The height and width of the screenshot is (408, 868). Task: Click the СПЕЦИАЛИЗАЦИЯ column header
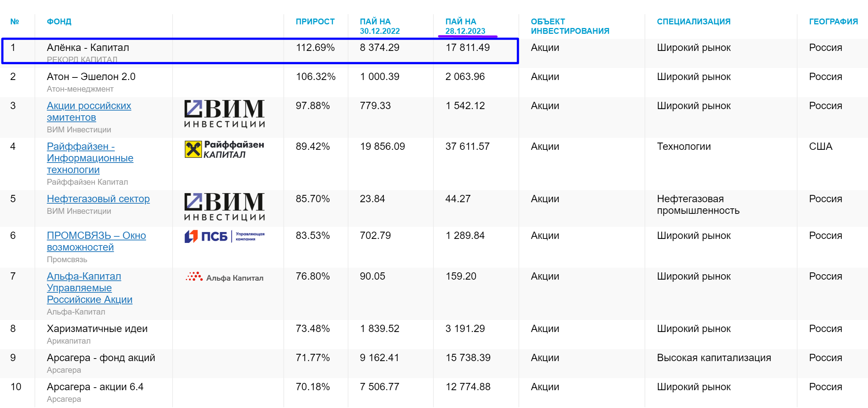694,21
